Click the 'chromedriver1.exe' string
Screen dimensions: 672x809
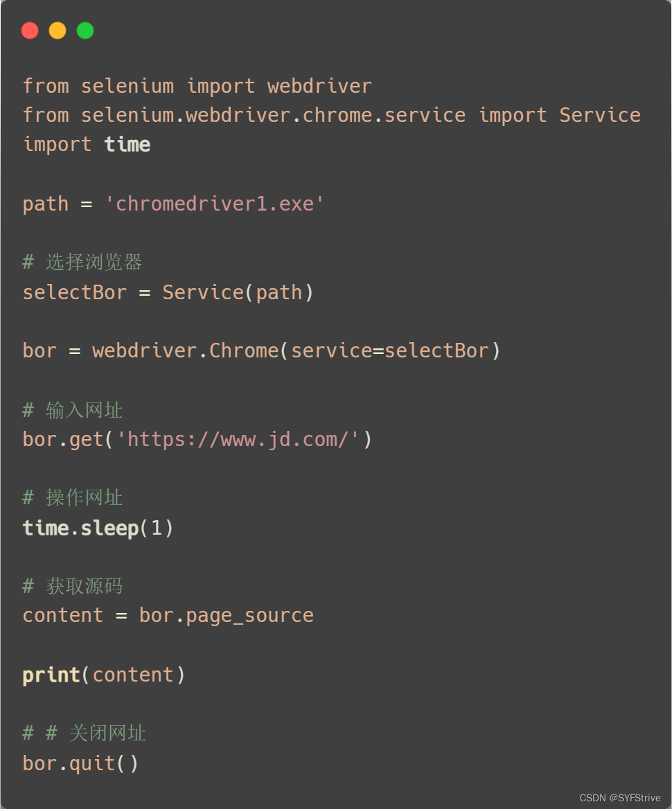tap(215, 204)
